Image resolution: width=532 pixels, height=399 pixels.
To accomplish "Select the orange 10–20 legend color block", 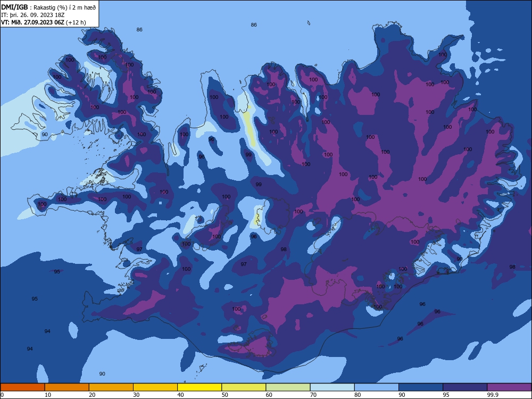I will (67, 387).
